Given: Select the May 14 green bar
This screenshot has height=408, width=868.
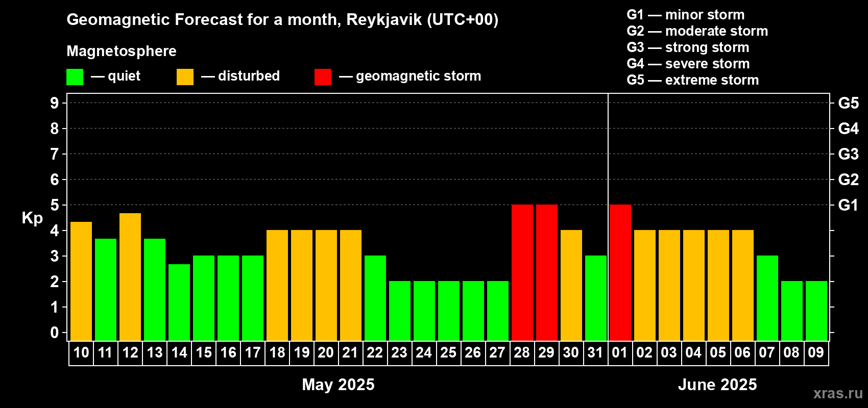Looking at the screenshot, I should [179, 302].
